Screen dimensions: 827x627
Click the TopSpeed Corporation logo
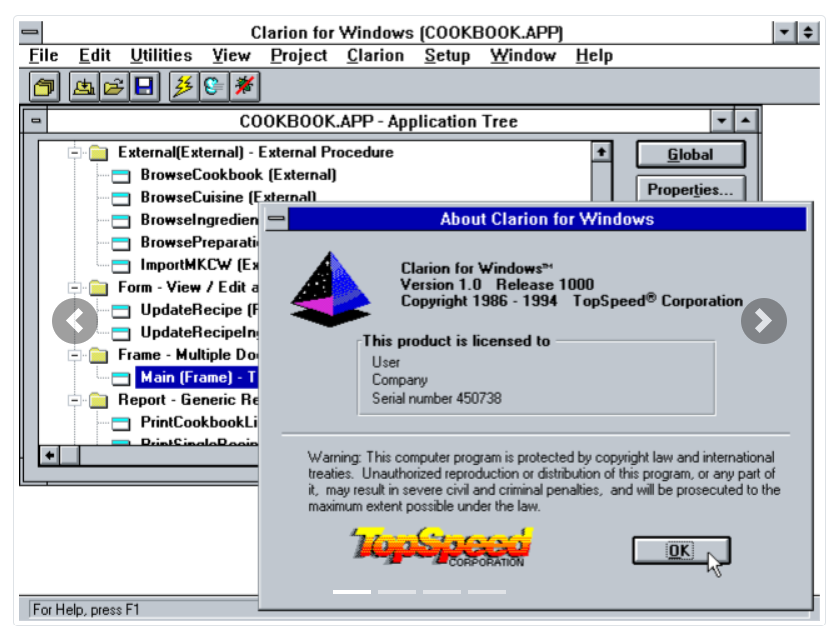(x=442, y=547)
